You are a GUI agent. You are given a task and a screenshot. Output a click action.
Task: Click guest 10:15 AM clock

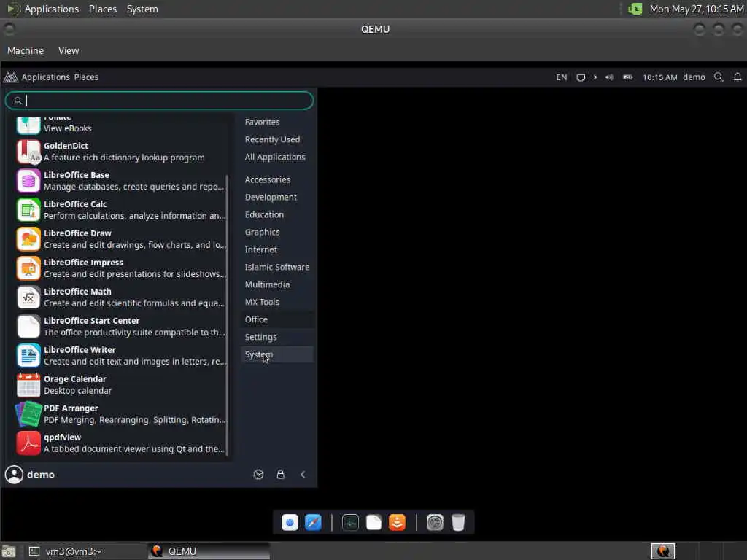coord(659,77)
